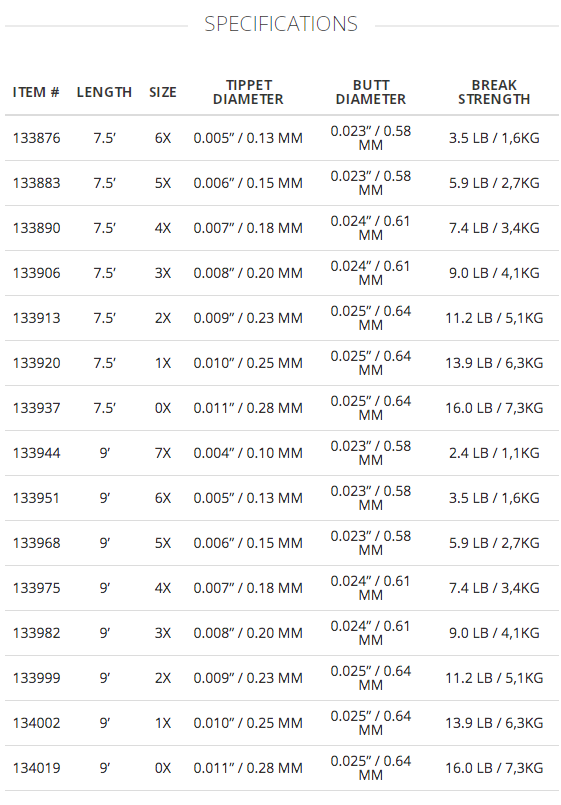Screen dimensions: 561x805
Task: Click the BUTT DIAMETER column header
Action: 371,92
